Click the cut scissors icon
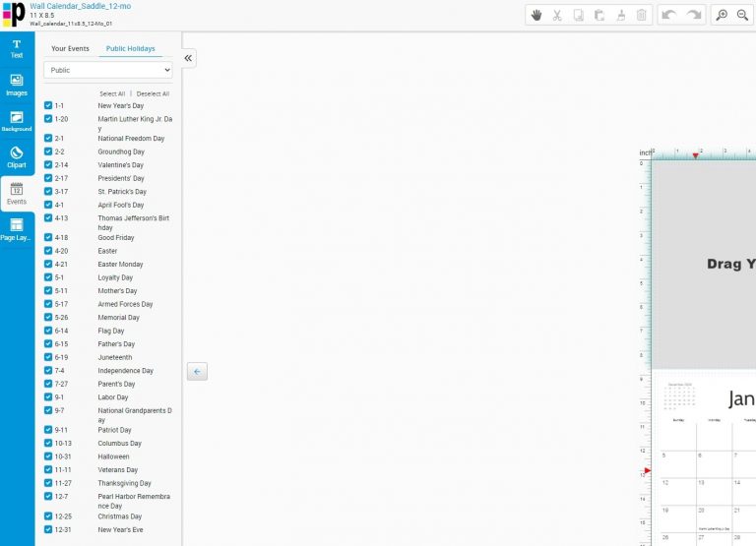This screenshot has width=756, height=546. click(x=557, y=15)
